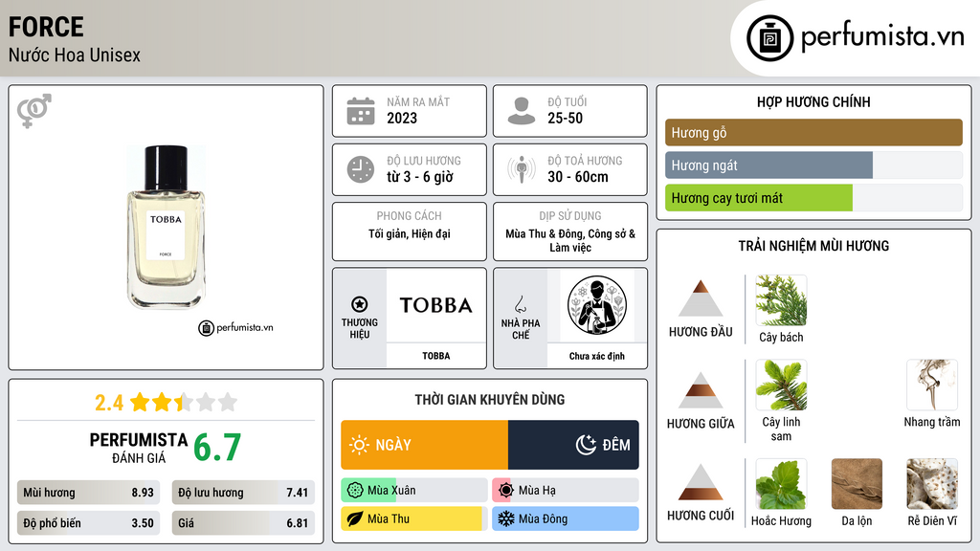Click the release year value 2023
980x551 pixels.
point(402,118)
